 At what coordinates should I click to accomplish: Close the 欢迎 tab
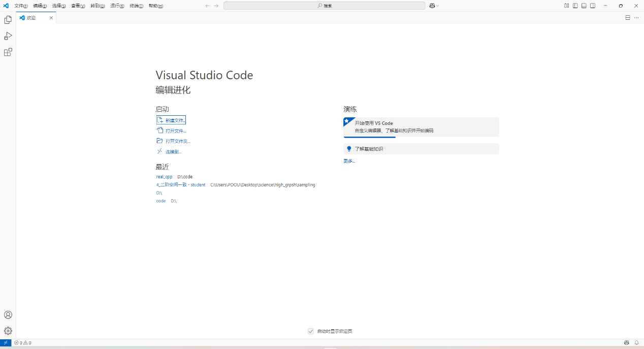point(51,18)
